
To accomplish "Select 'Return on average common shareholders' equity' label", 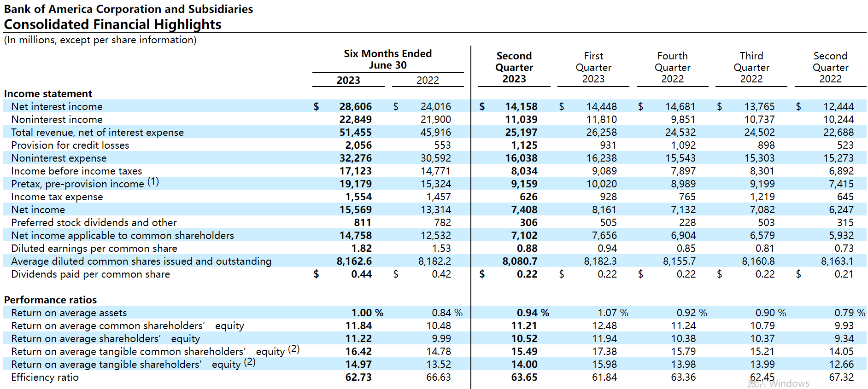I will coord(128,325).
